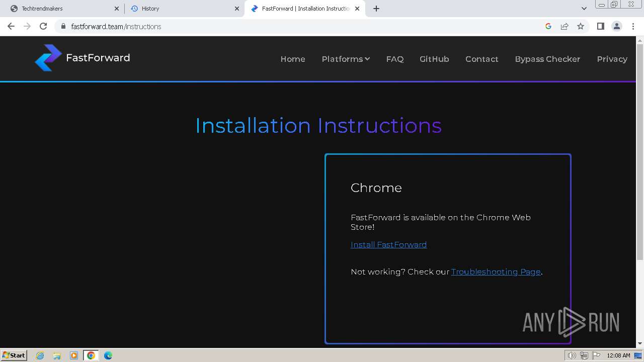Open the media player taskbar icon
The height and width of the screenshot is (362, 644).
(74, 355)
